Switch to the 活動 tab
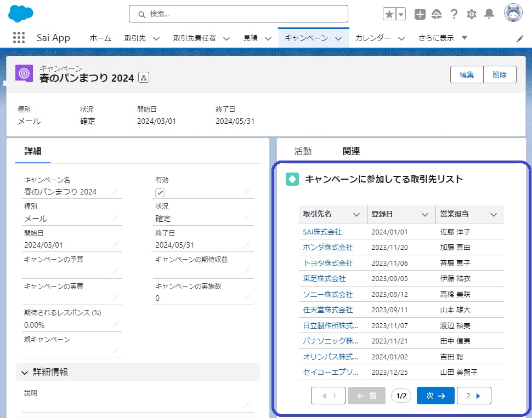Image resolution: width=532 pixels, height=418 pixels. click(303, 151)
